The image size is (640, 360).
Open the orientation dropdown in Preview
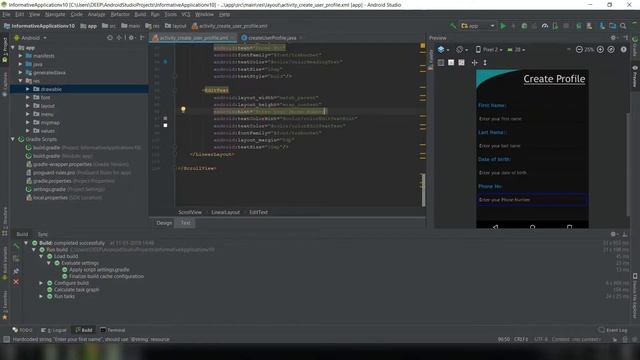coord(462,49)
